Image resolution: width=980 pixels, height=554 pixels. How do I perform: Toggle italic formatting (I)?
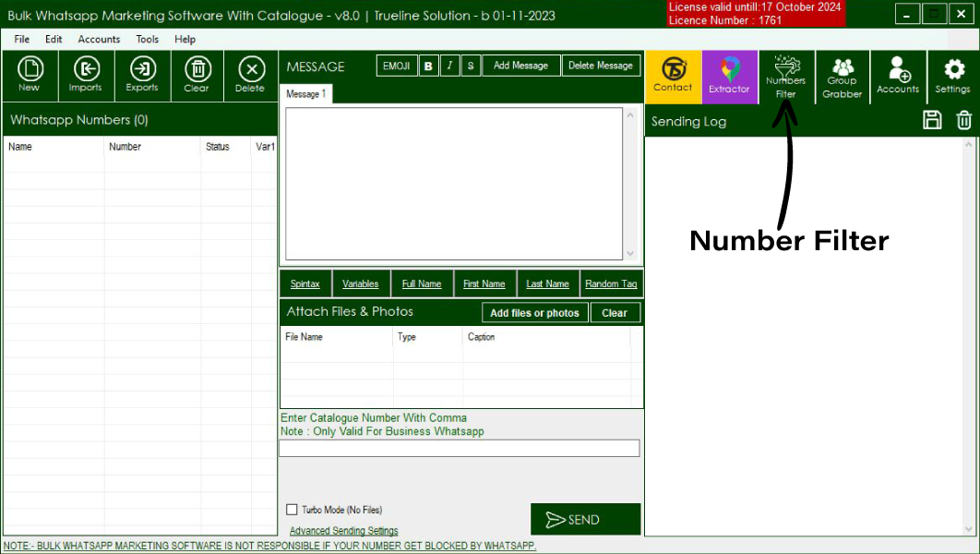(x=449, y=66)
